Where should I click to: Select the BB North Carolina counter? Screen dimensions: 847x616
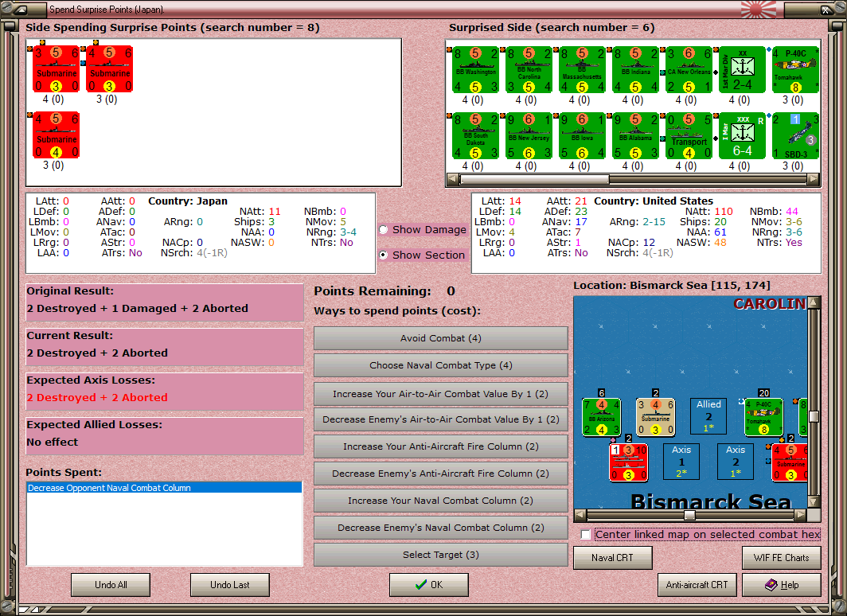529,70
